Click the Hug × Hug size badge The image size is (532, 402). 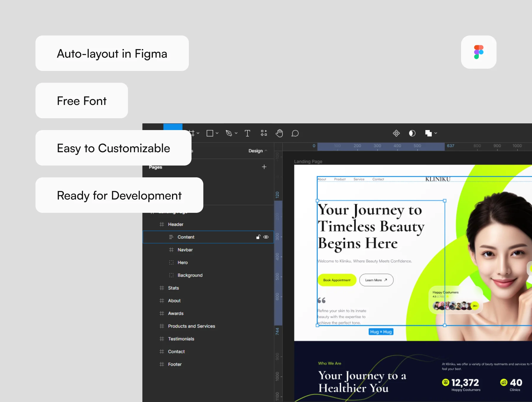381,332
